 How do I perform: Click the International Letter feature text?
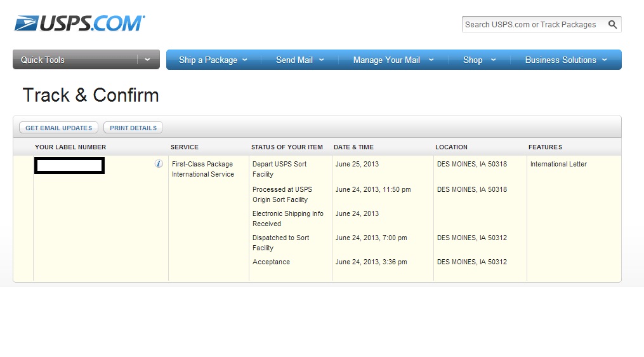[x=558, y=164]
